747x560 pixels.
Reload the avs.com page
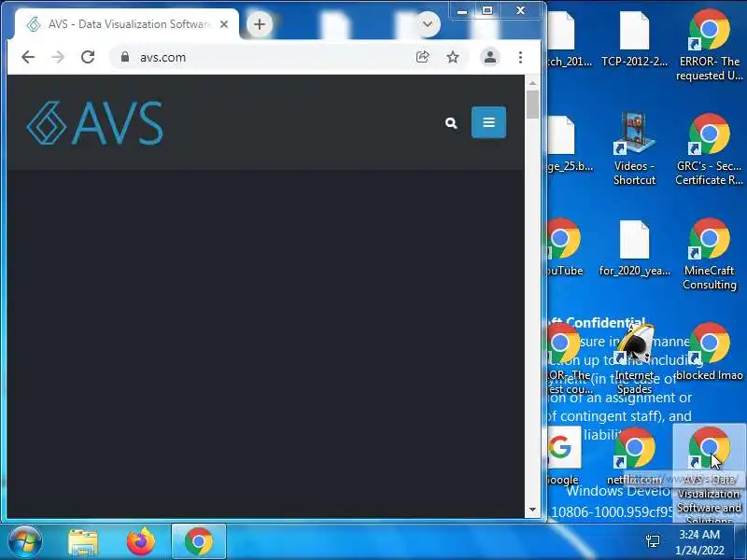(x=88, y=57)
